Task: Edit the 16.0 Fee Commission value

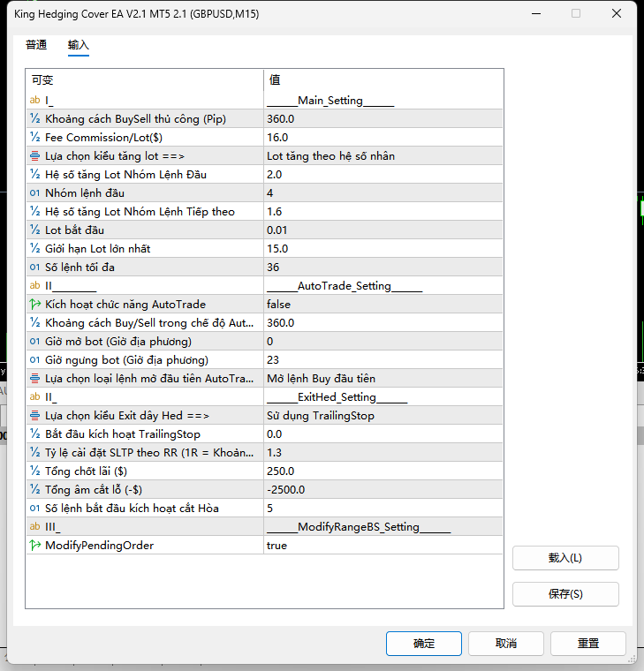Action: tap(383, 138)
